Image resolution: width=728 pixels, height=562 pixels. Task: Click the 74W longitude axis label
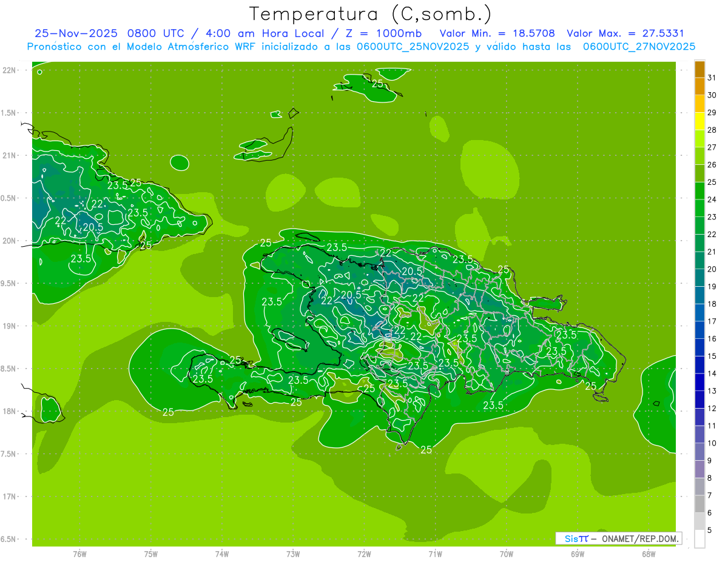[222, 554]
